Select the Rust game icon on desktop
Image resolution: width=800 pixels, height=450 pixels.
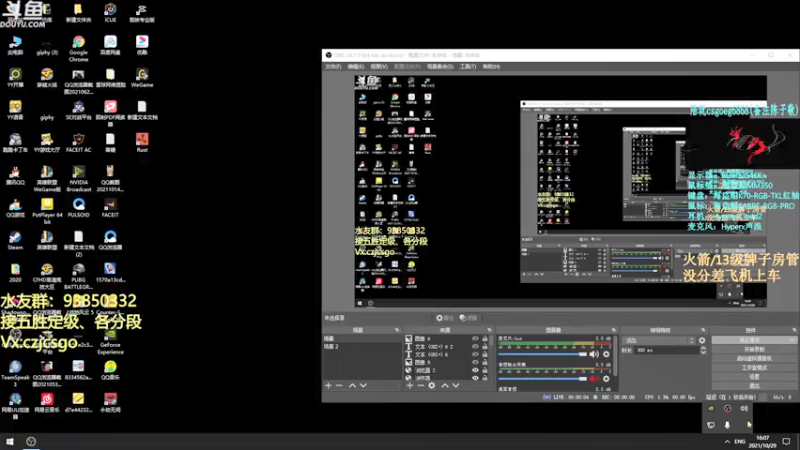click(142, 142)
